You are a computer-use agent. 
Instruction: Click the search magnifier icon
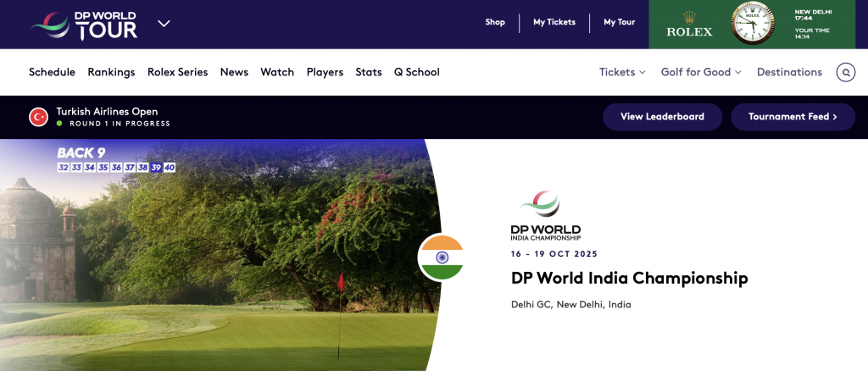[846, 73]
